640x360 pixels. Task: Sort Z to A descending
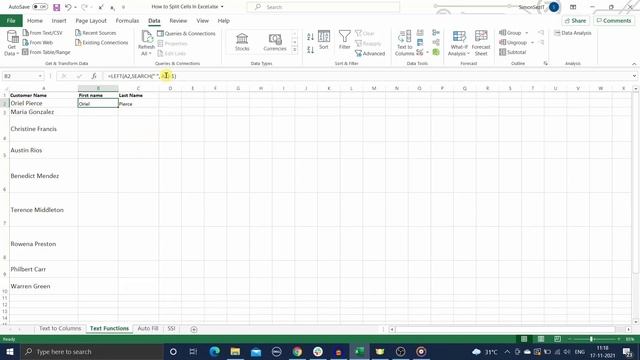(x=310, y=50)
